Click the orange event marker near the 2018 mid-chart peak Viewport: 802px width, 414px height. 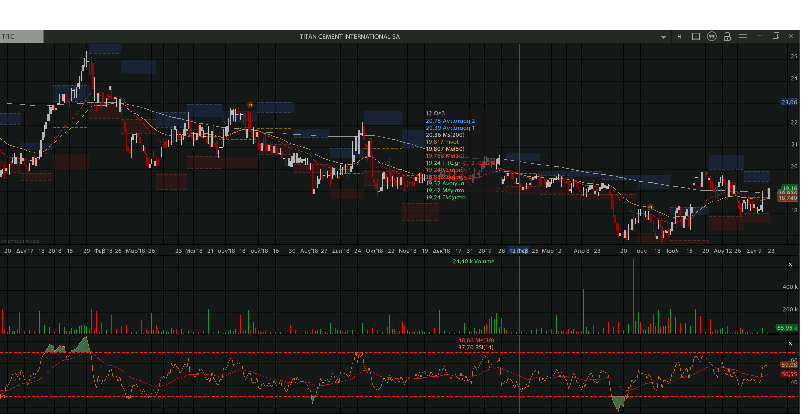click(x=250, y=105)
